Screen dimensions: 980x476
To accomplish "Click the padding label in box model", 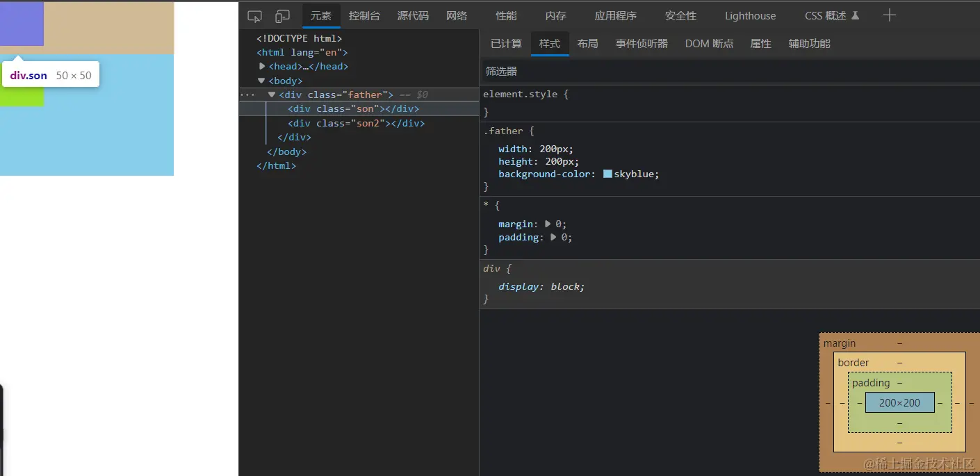I will tap(871, 383).
